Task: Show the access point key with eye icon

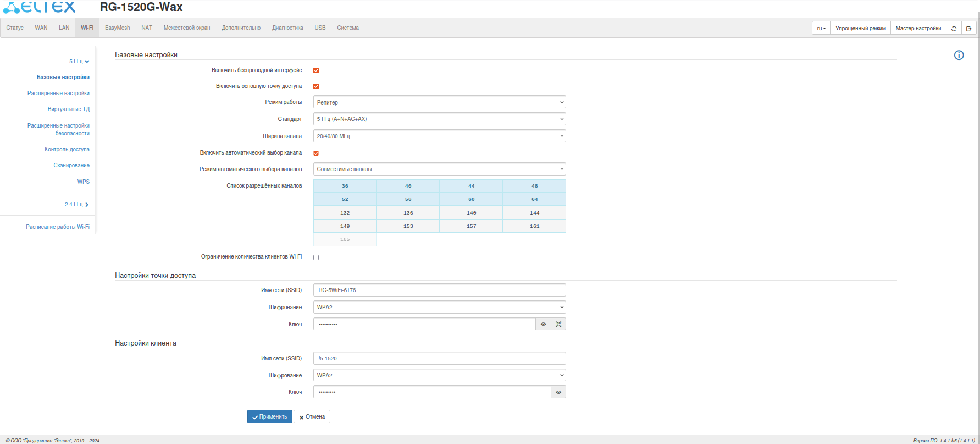Action: pos(543,324)
